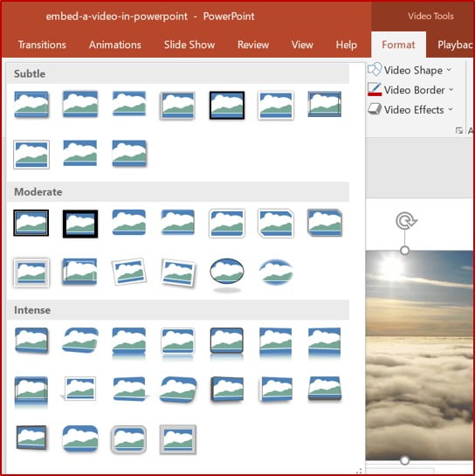This screenshot has width=475, height=476.
Task: Select the soft edge oval video style
Action: coord(276,272)
